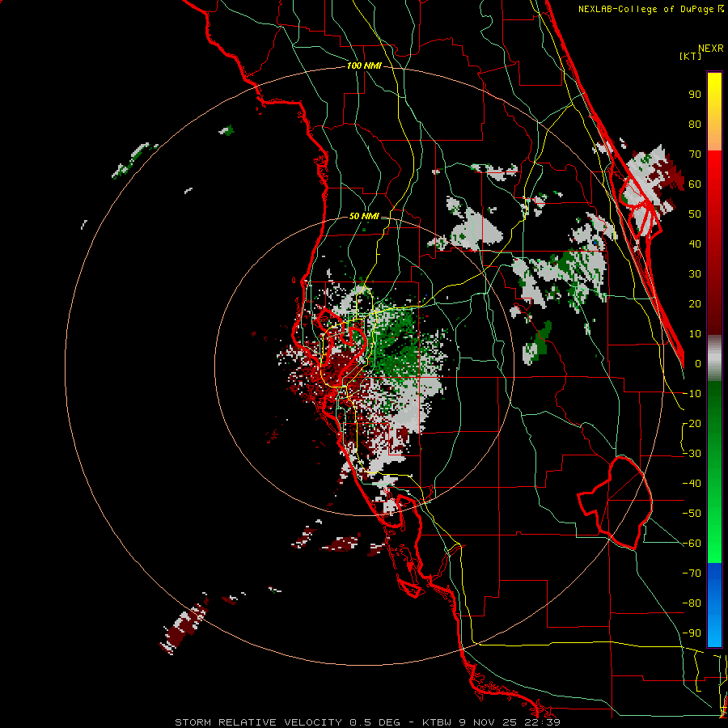
Task: Click the 70 value on the velocity scale
Action: coord(695,154)
